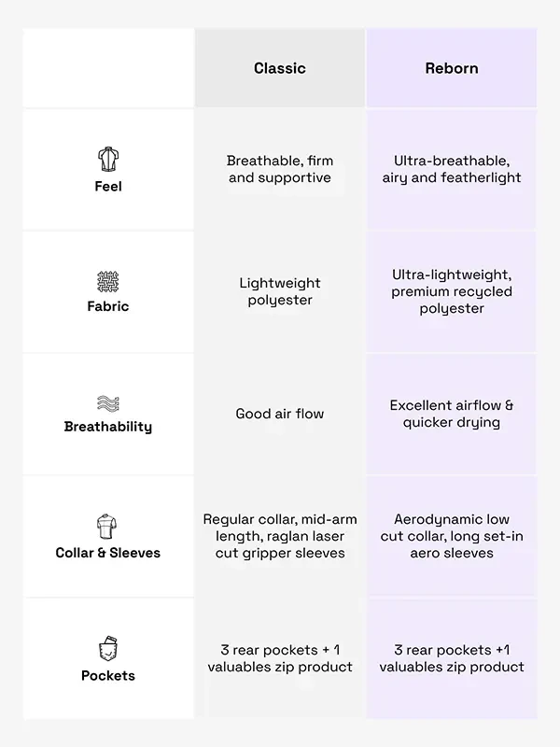Click 'Regular collar, mid-arm length' cell
This screenshot has width=560, height=747.
(280, 536)
